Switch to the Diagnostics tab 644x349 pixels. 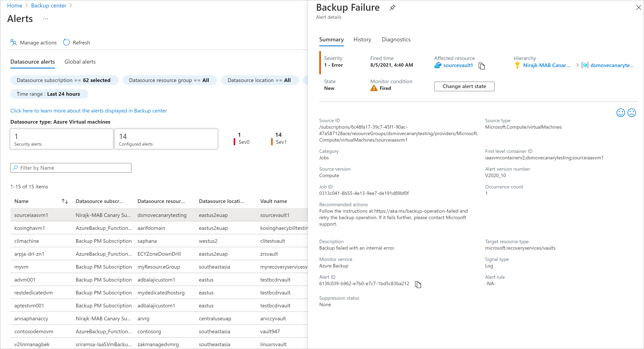coord(396,39)
